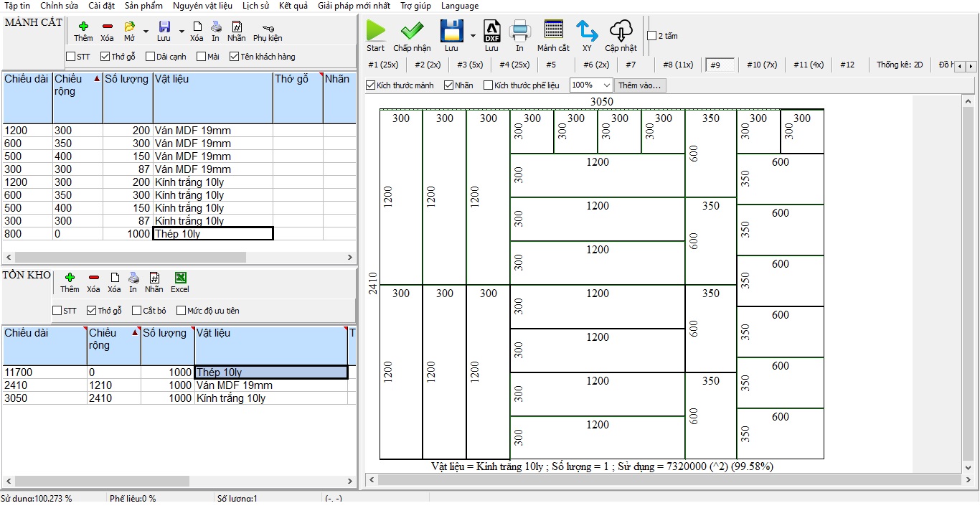The height and width of the screenshot is (521, 980).
Task: Expand the Mở dropdown arrow in Mảnh cắt toolbar
Action: [x=146, y=31]
